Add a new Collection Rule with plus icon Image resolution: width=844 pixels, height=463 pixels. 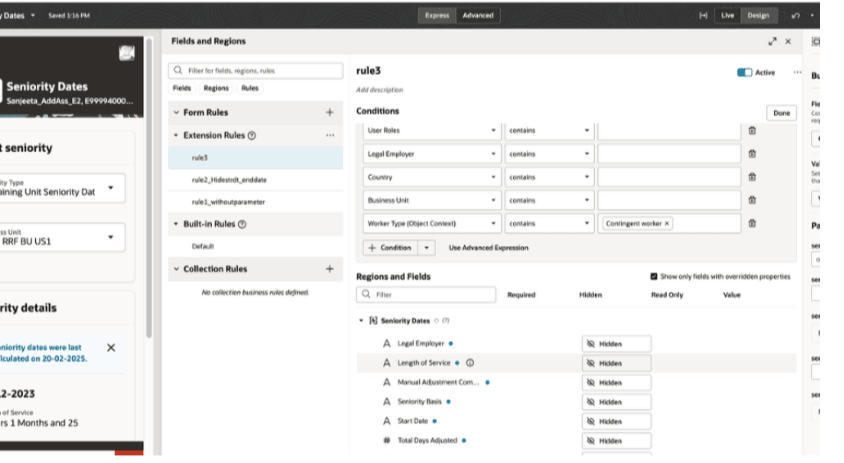click(329, 269)
